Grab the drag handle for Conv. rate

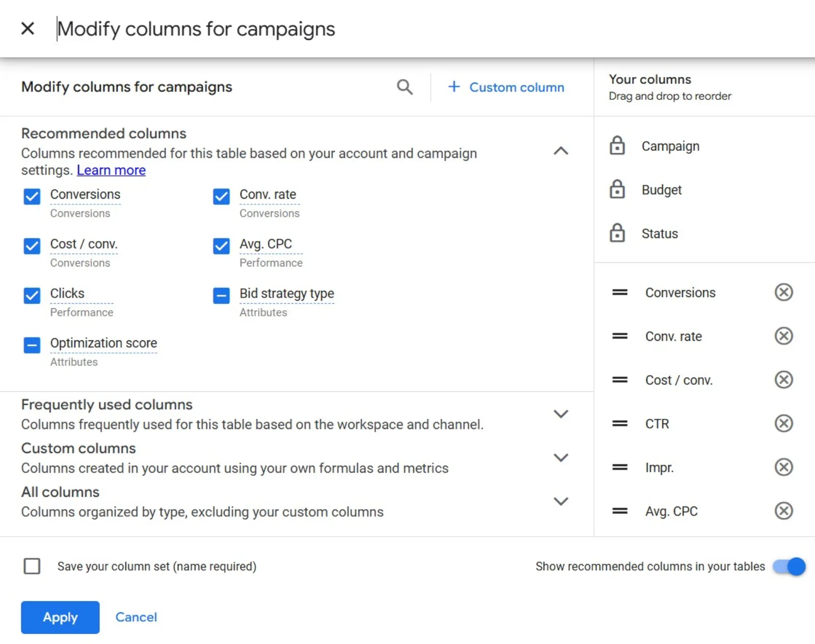pyautogui.click(x=620, y=336)
